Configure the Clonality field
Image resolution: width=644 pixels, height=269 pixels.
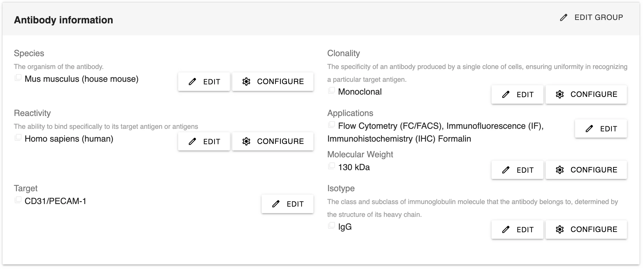586,95
